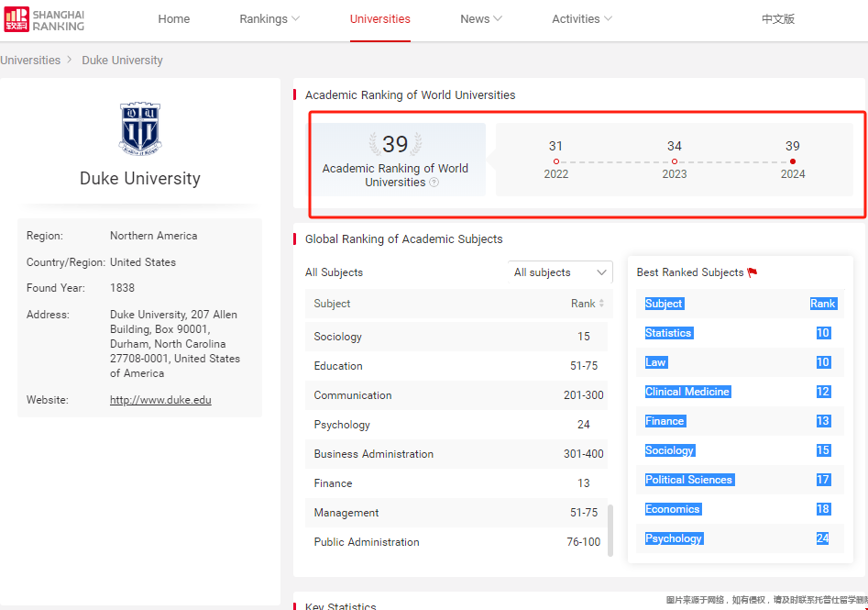Click the help icon beside Academic Ranking label
868x610 pixels.
click(x=434, y=183)
